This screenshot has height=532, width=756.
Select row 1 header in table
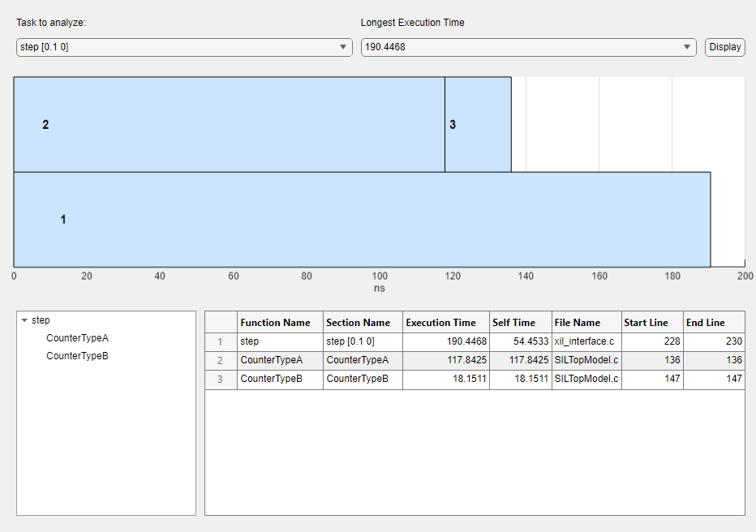tap(220, 342)
